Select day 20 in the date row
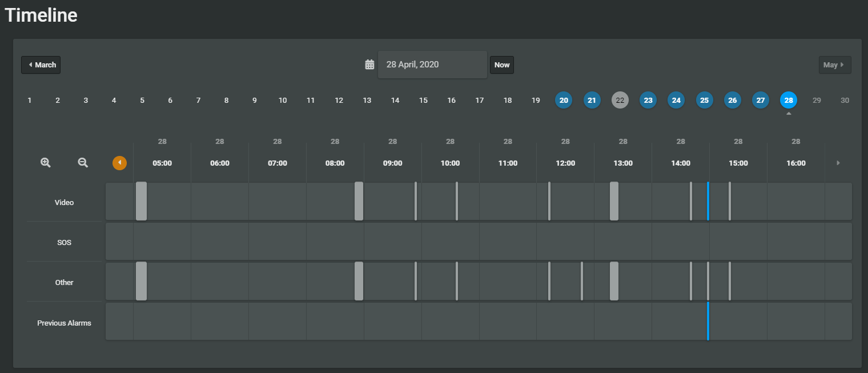This screenshot has height=373, width=868. [x=564, y=100]
